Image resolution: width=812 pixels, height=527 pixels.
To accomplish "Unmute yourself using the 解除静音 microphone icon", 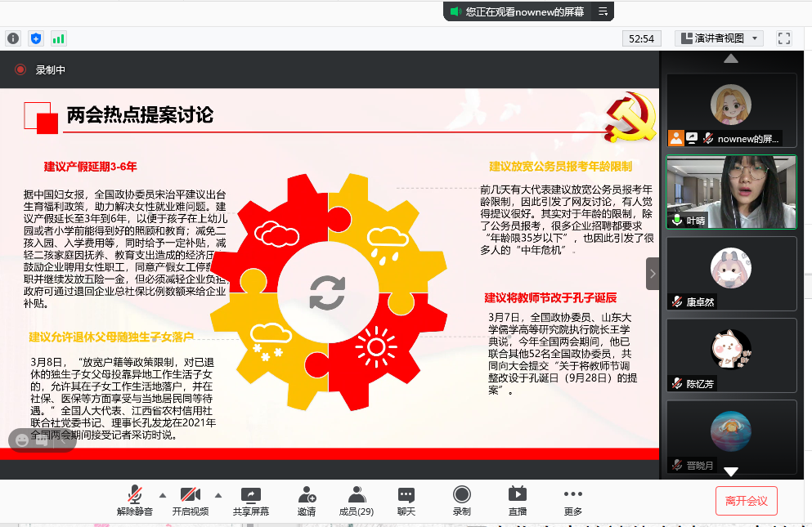I will tap(134, 494).
